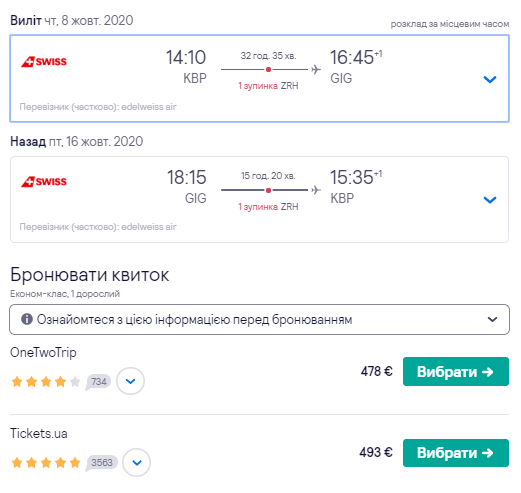Viewport: 521px width, 493px height.
Task: Click the SWISS logo on return flight
Action: coord(44,182)
